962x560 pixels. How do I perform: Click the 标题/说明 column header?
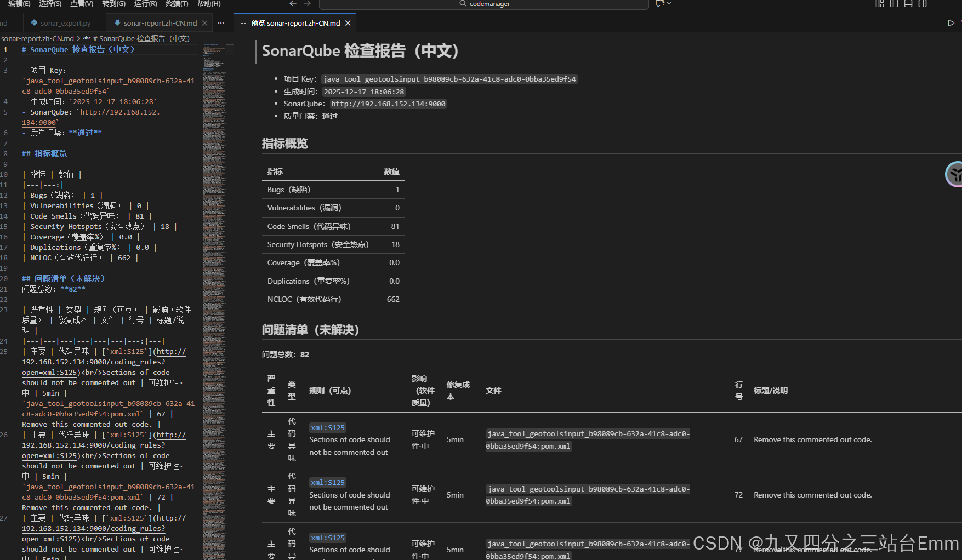click(771, 391)
